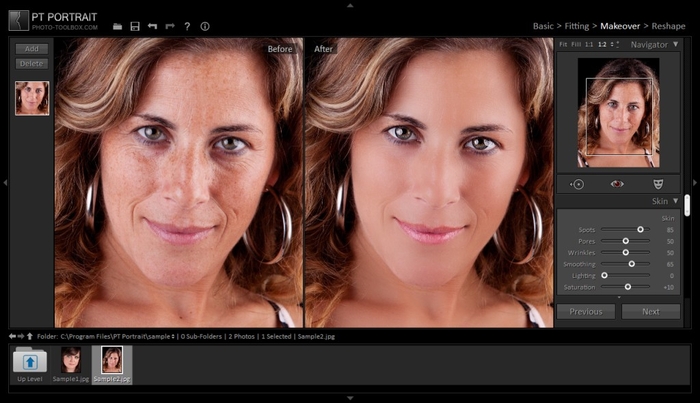Click the Before label on the image
Screen dimensions: 700x403
tap(280, 49)
